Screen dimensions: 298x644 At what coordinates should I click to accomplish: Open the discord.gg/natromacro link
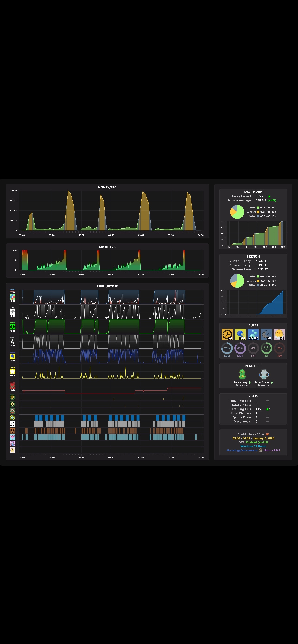[x=242, y=450]
